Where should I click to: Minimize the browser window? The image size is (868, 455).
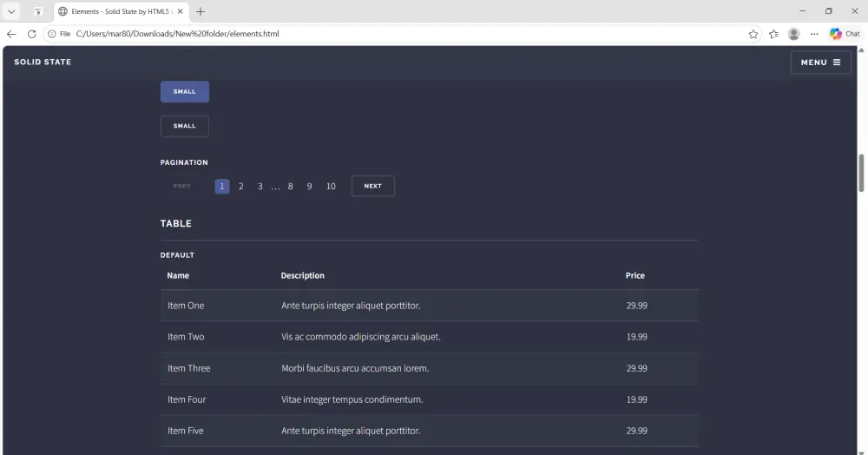tap(803, 11)
